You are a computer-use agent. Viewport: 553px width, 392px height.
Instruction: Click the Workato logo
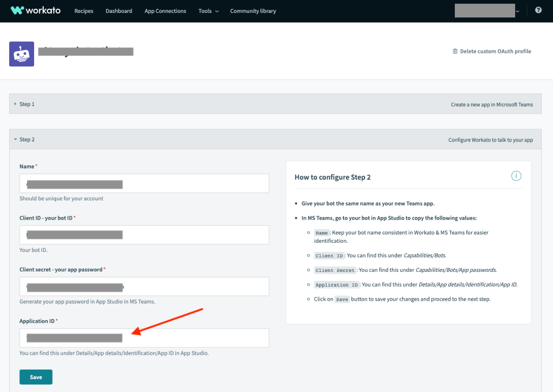[x=35, y=10]
